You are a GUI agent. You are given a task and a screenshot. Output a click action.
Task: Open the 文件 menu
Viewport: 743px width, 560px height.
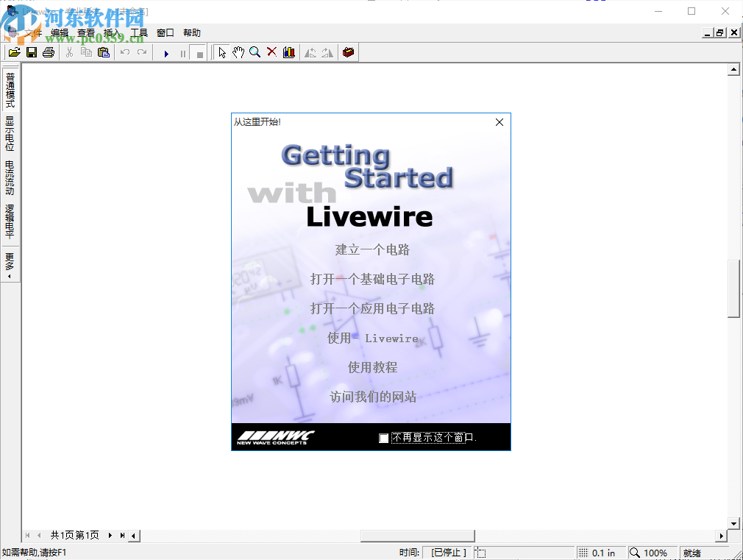coord(33,32)
